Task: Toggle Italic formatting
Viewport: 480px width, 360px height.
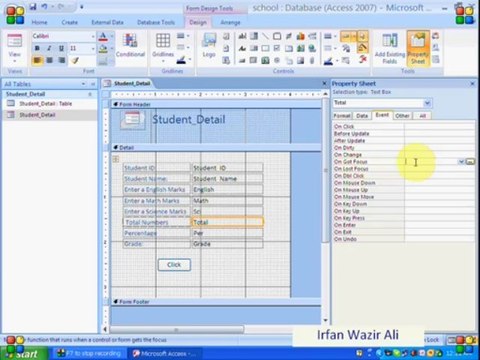Action: tap(49, 48)
